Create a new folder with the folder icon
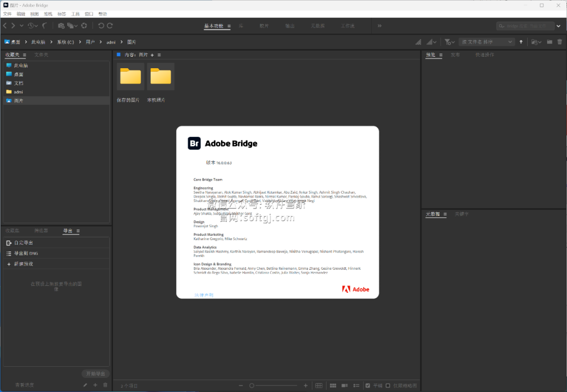567x392 pixels. [x=549, y=41]
